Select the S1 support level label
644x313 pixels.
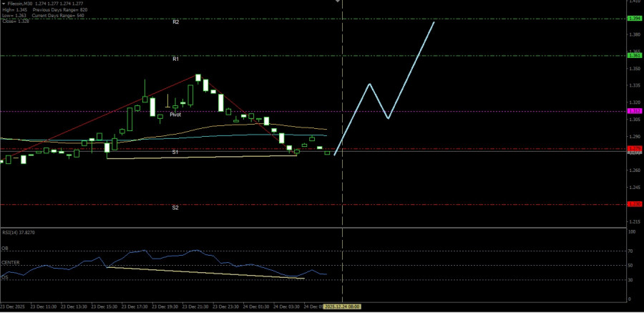[x=175, y=153]
